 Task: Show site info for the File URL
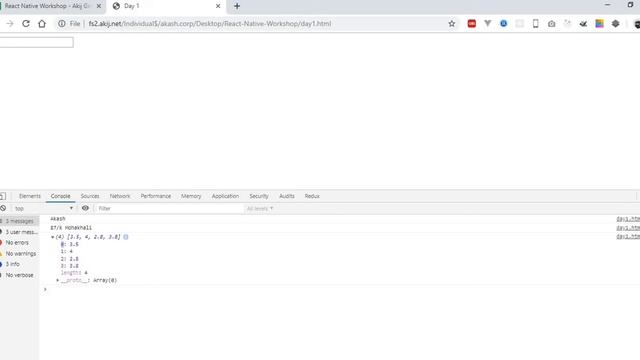61,24
